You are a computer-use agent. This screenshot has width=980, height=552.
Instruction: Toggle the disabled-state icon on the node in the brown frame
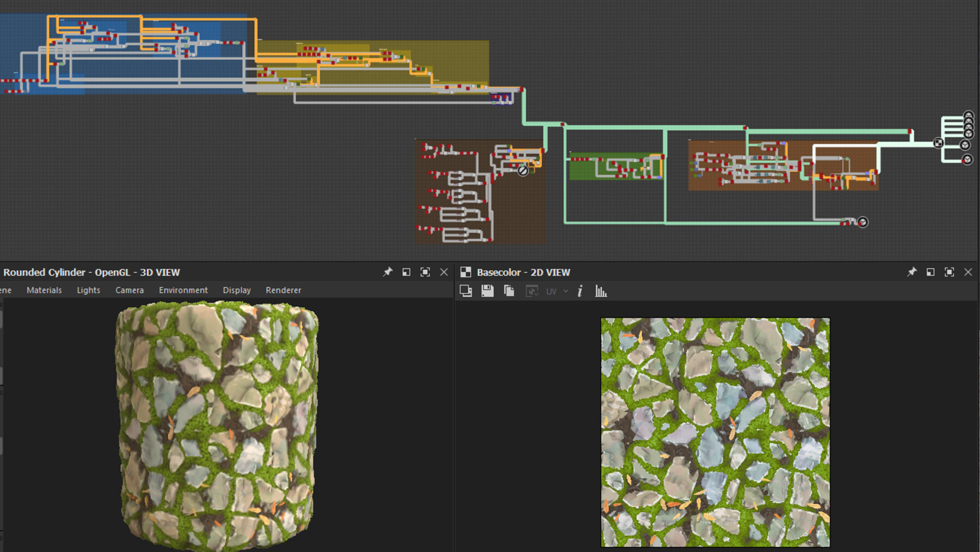[522, 171]
